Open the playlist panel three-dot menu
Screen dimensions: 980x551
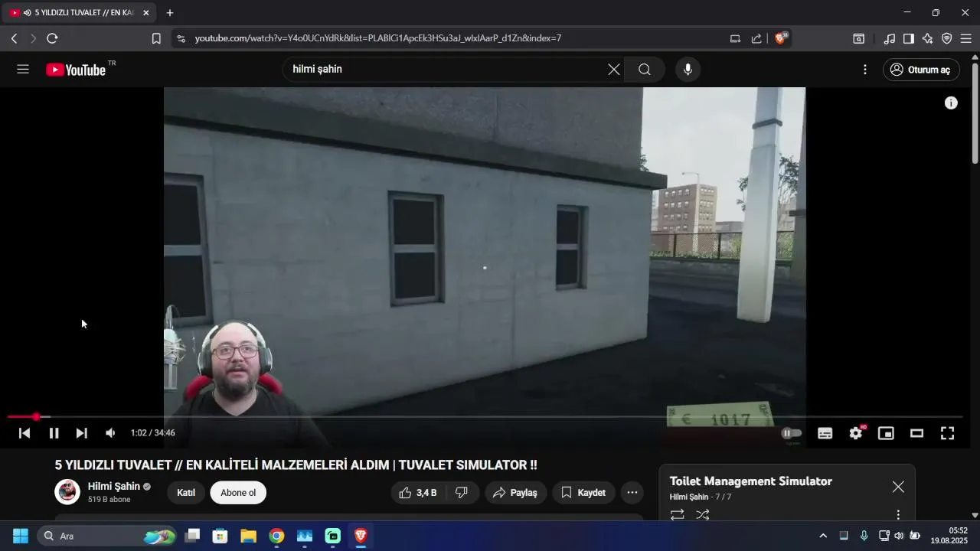[898, 515]
